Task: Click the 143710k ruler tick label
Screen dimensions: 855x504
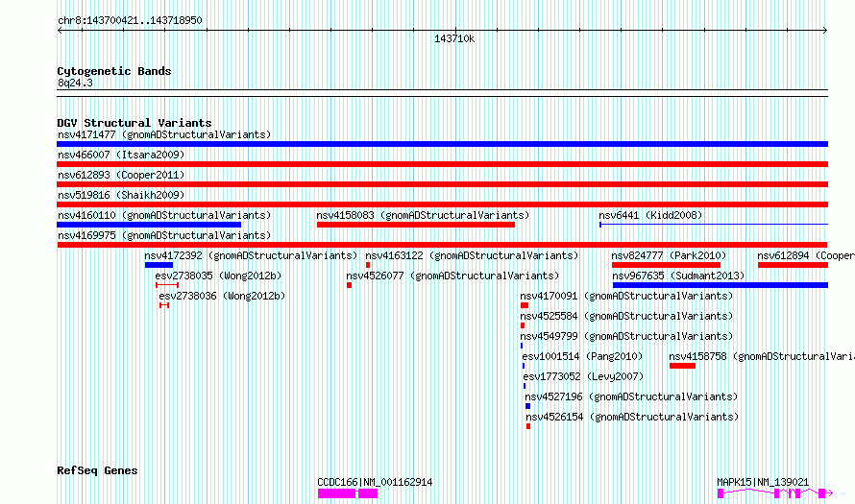Action: click(454, 38)
